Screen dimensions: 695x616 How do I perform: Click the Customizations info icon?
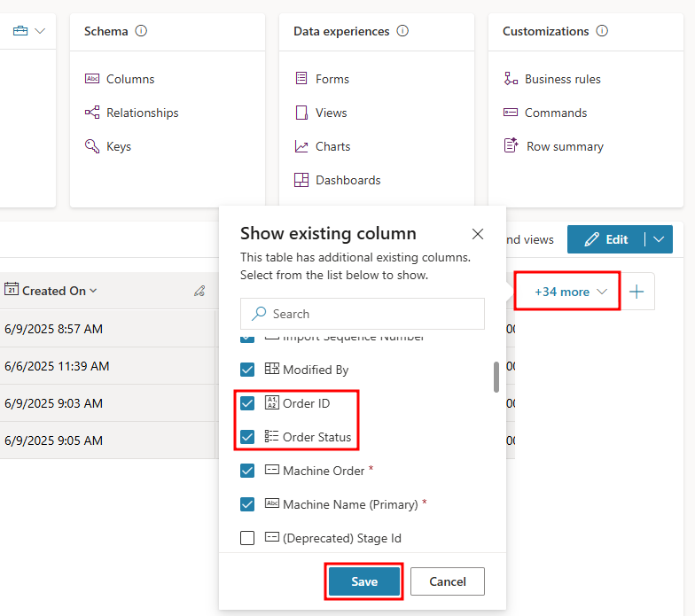603,31
